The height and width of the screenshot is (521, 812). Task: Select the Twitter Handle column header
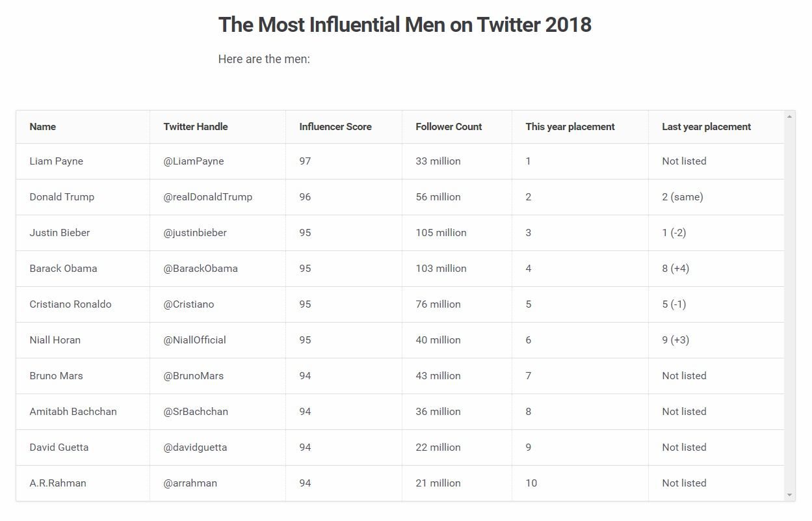[x=196, y=127]
